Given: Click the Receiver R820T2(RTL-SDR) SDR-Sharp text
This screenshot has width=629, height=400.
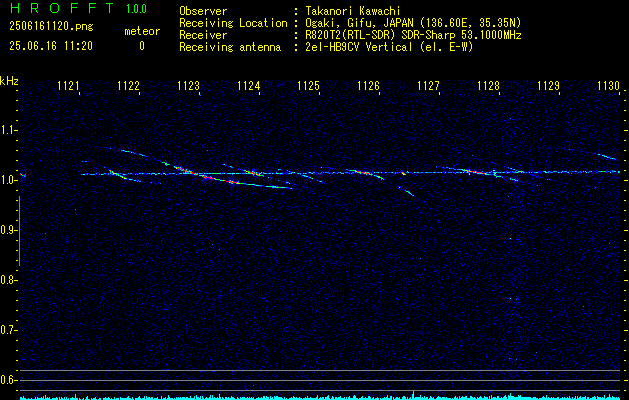Looking at the screenshot, I should point(413,35).
